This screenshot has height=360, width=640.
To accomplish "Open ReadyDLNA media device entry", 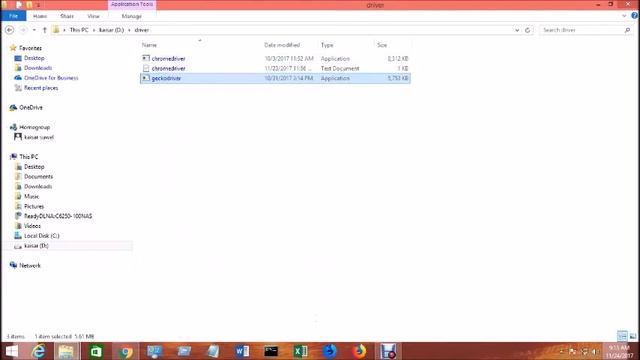I will click(58, 216).
